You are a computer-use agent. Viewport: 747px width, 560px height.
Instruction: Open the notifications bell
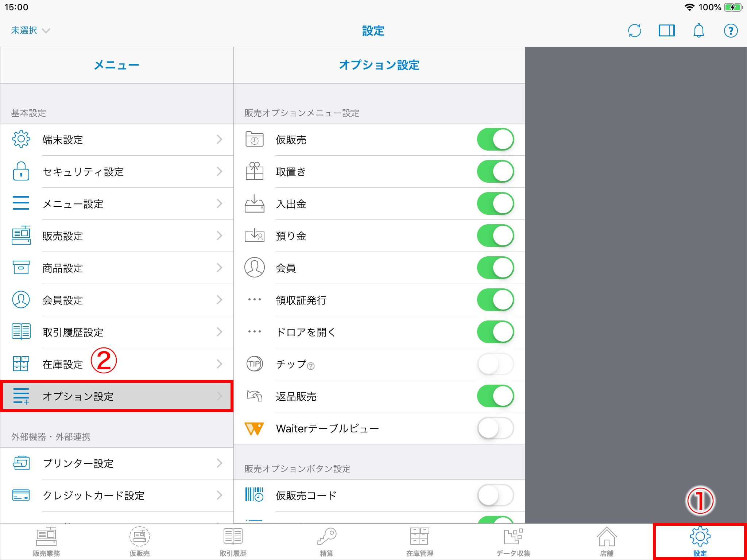click(x=698, y=31)
